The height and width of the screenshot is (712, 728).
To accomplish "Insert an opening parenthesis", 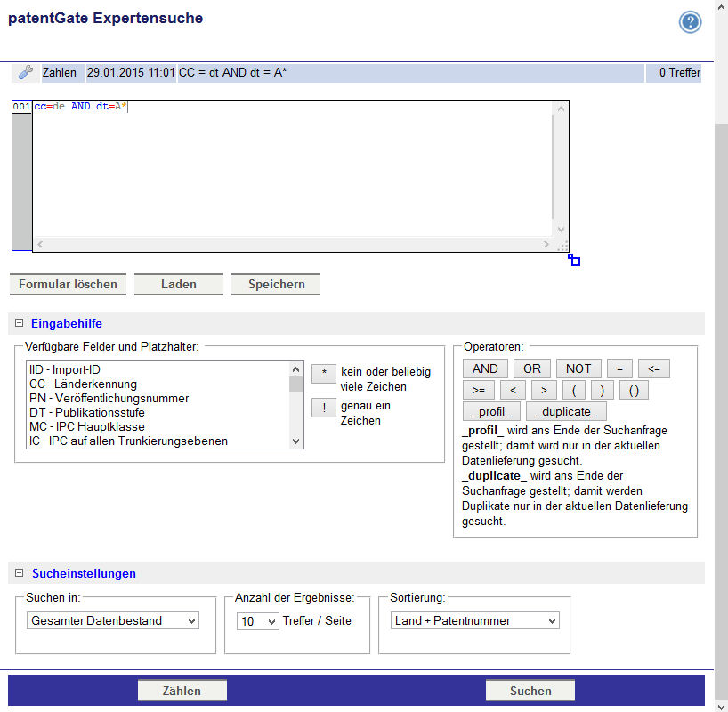I will (574, 390).
